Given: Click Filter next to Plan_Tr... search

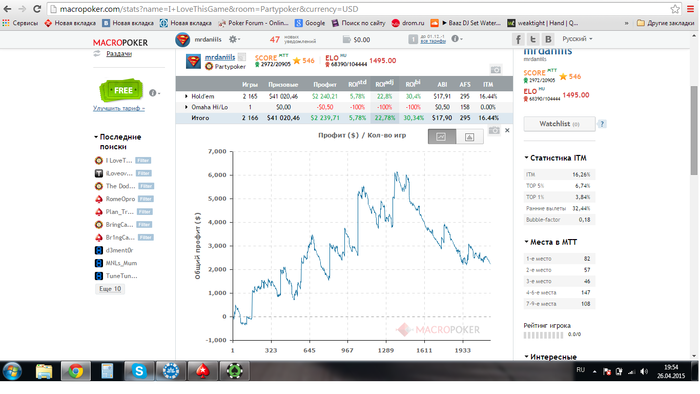Looking at the screenshot, I should [144, 212].
